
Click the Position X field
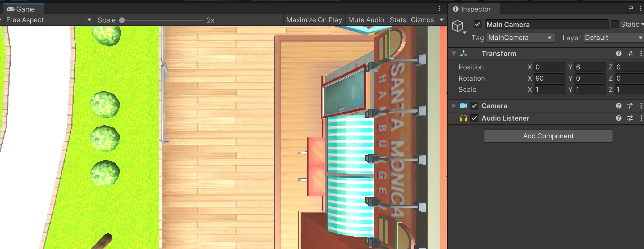pos(549,67)
